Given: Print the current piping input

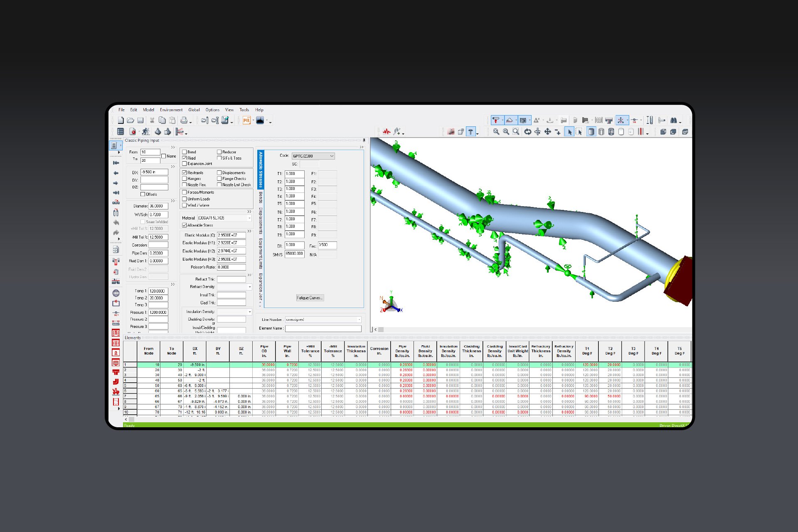Looking at the screenshot, I should [x=184, y=121].
